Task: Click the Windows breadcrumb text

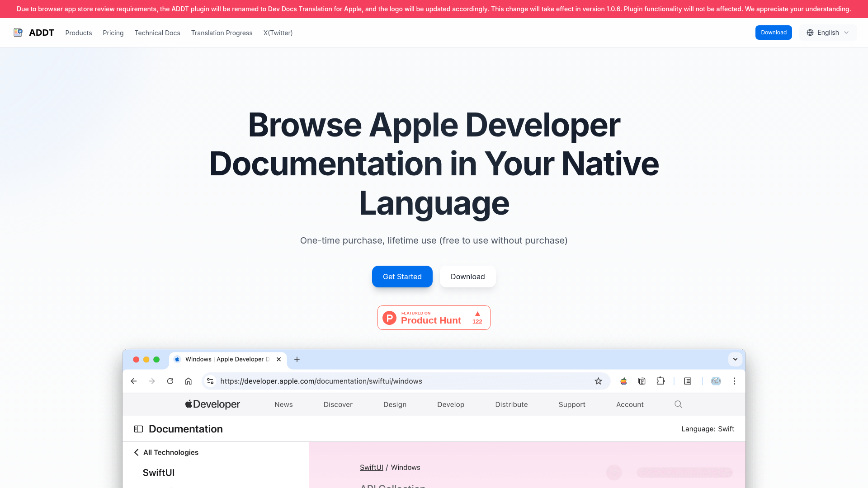Action: (x=406, y=467)
